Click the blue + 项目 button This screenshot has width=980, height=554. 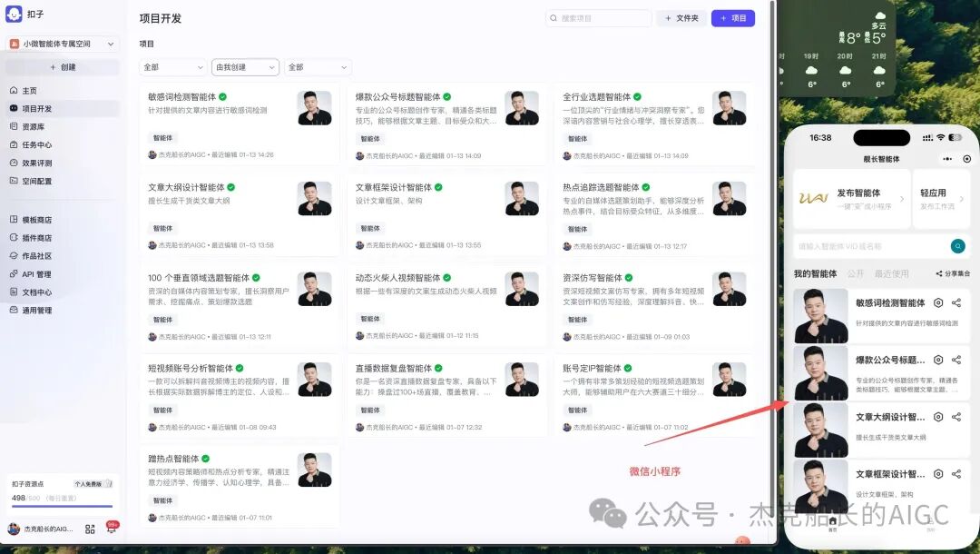coord(733,18)
